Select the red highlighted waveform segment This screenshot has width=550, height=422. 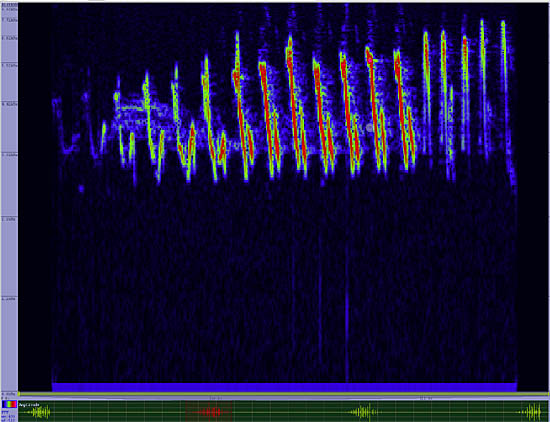click(x=209, y=411)
